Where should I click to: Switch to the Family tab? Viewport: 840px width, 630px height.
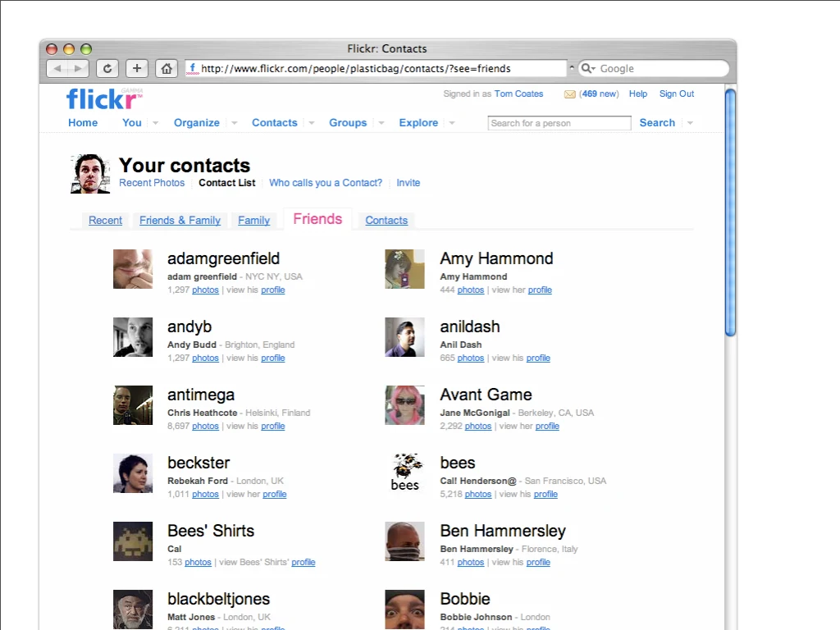(254, 220)
